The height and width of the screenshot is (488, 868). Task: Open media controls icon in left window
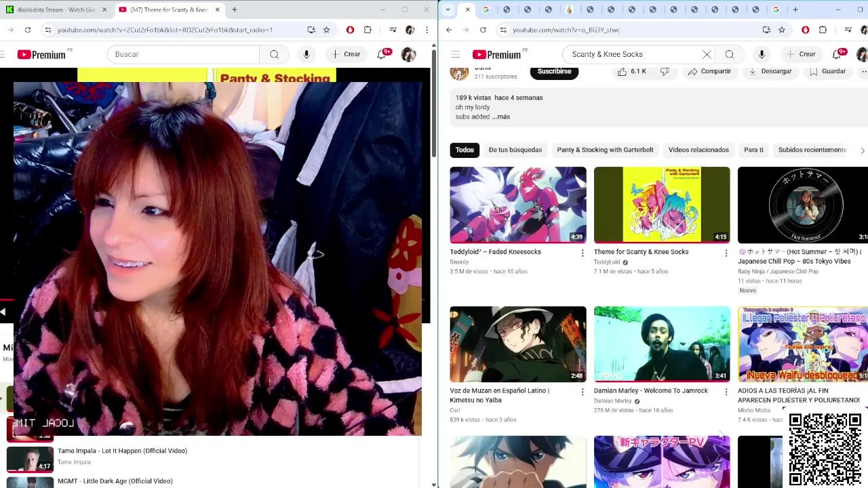tap(393, 30)
